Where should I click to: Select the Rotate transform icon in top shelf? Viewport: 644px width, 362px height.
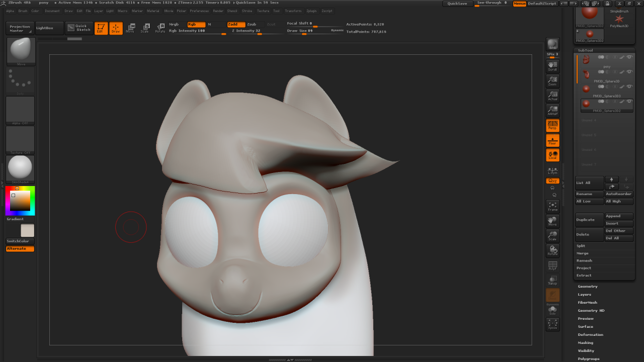[x=160, y=28]
